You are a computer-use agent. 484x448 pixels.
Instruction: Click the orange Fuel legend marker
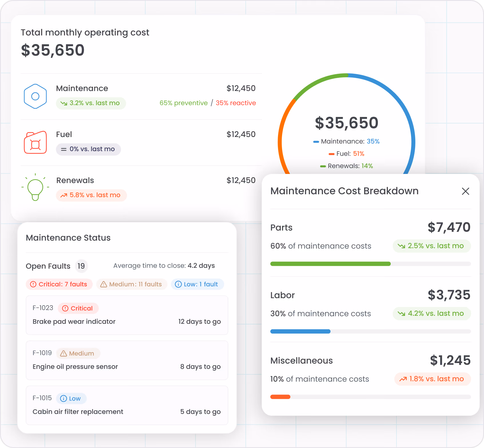(x=332, y=154)
